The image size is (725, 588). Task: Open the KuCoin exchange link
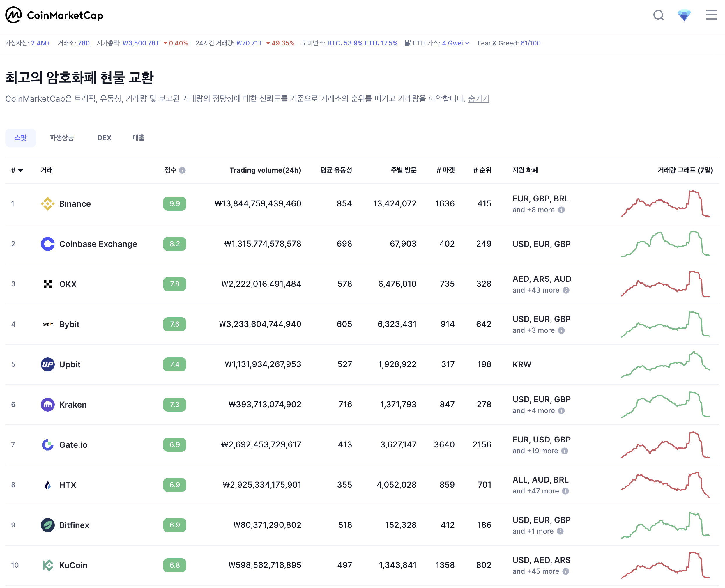tap(73, 565)
